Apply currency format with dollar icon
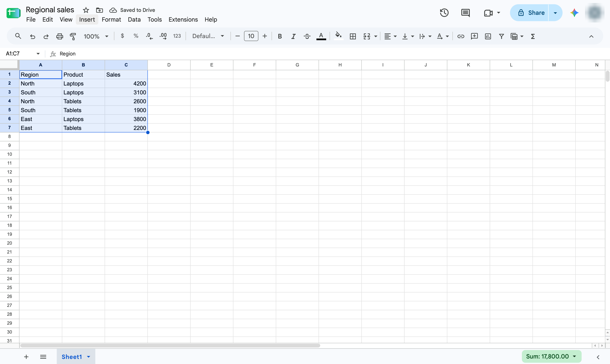Viewport: 610px width, 364px height. [x=122, y=36]
